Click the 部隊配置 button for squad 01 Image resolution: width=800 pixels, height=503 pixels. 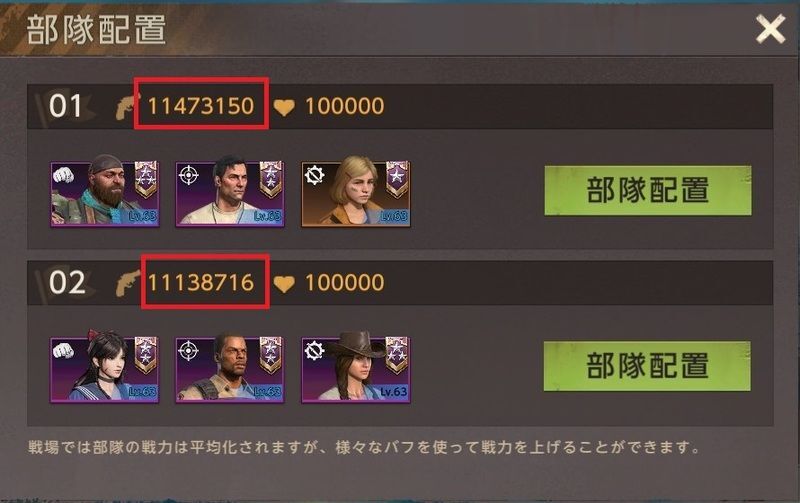[x=647, y=190]
